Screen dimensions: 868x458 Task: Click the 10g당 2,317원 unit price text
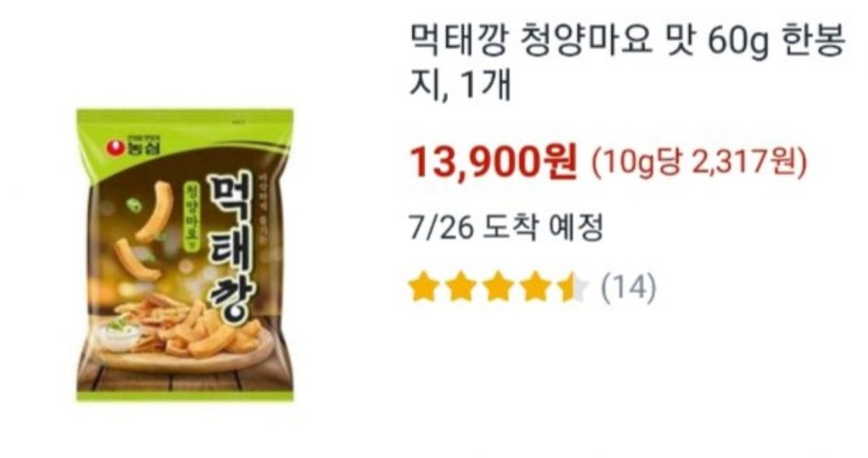click(699, 162)
